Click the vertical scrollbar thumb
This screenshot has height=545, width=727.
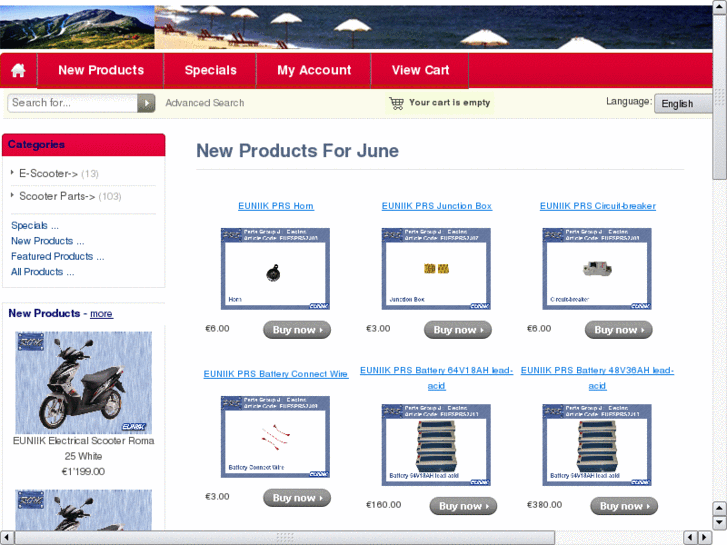[x=719, y=96]
